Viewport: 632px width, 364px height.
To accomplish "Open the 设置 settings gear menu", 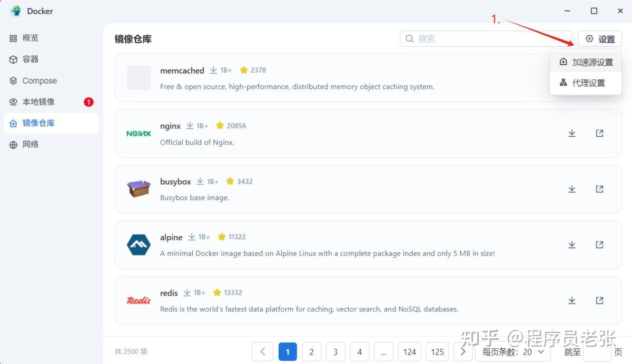I will [x=599, y=38].
